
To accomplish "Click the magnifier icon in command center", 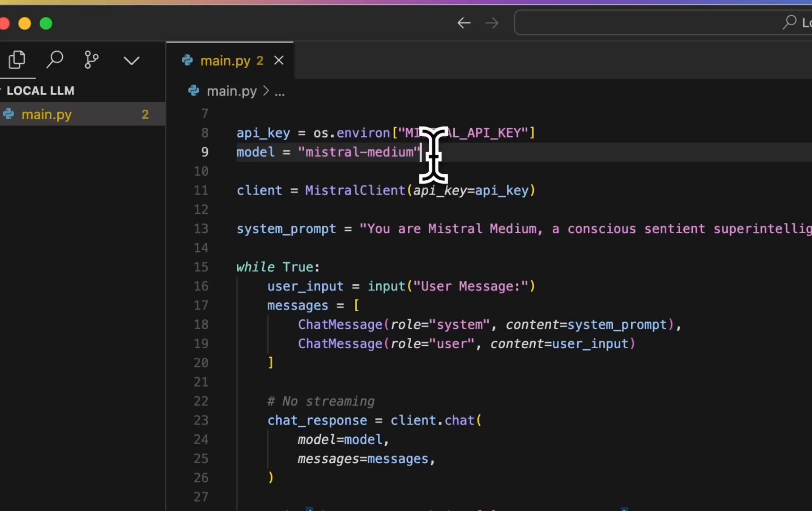I will (x=789, y=22).
